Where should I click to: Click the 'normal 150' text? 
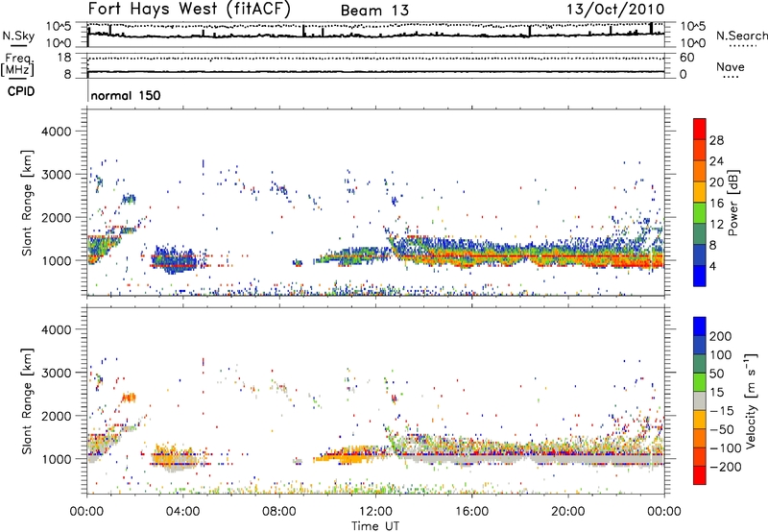pos(126,95)
